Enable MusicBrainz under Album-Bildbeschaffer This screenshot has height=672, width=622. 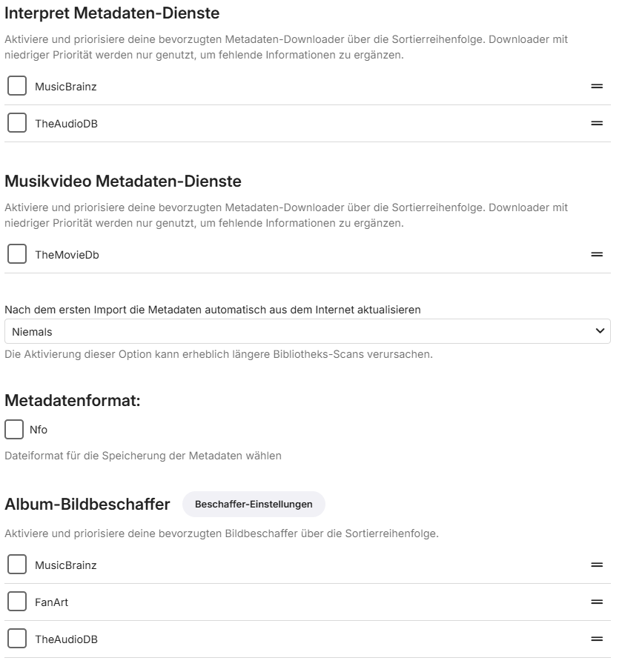[16, 565]
